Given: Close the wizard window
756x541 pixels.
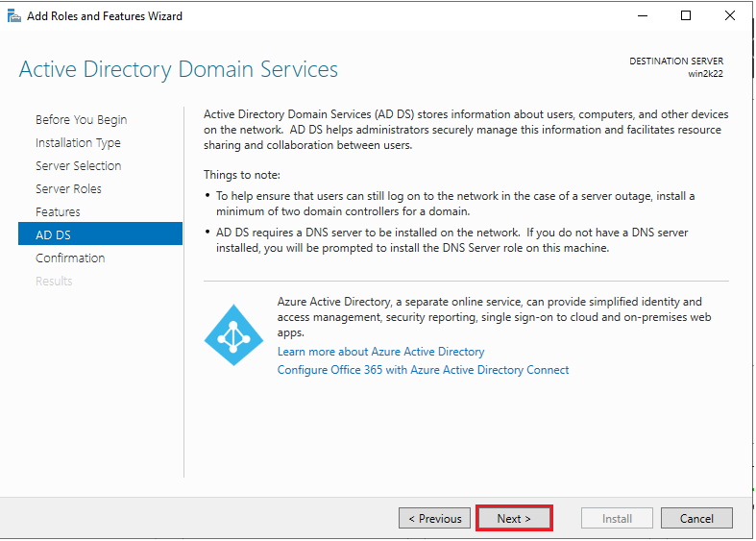Looking at the screenshot, I should point(730,16).
